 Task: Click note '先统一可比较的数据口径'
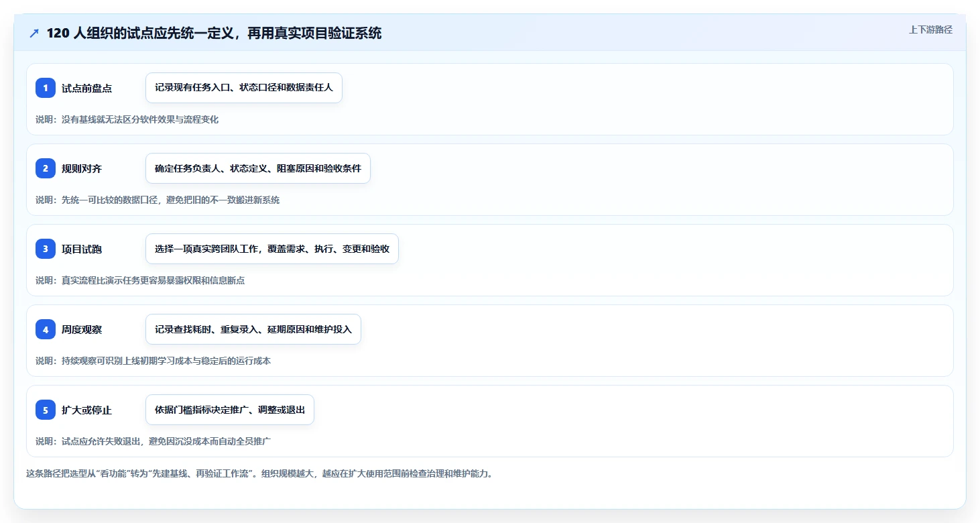[x=158, y=200]
